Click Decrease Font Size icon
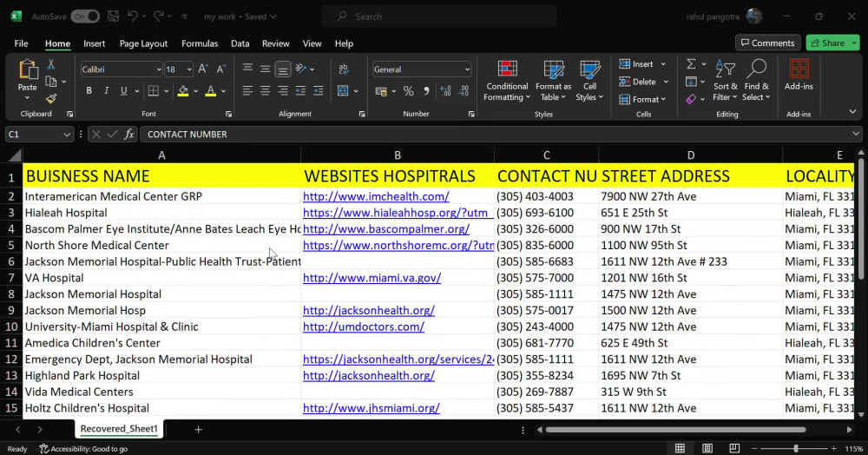Screen dimensions: 868x455 (220, 69)
